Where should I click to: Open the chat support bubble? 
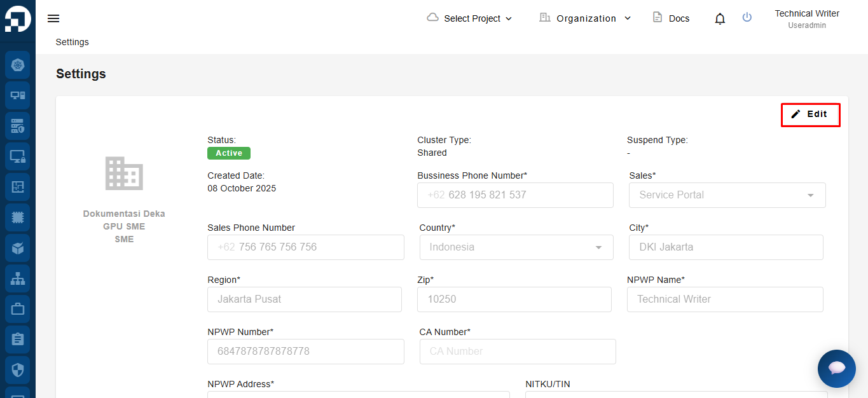click(836, 368)
